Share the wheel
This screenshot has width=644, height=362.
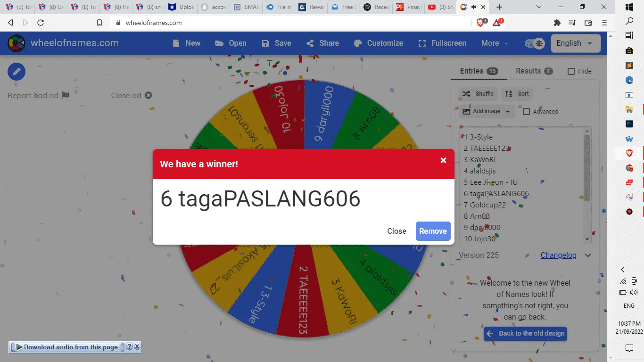coord(322,43)
